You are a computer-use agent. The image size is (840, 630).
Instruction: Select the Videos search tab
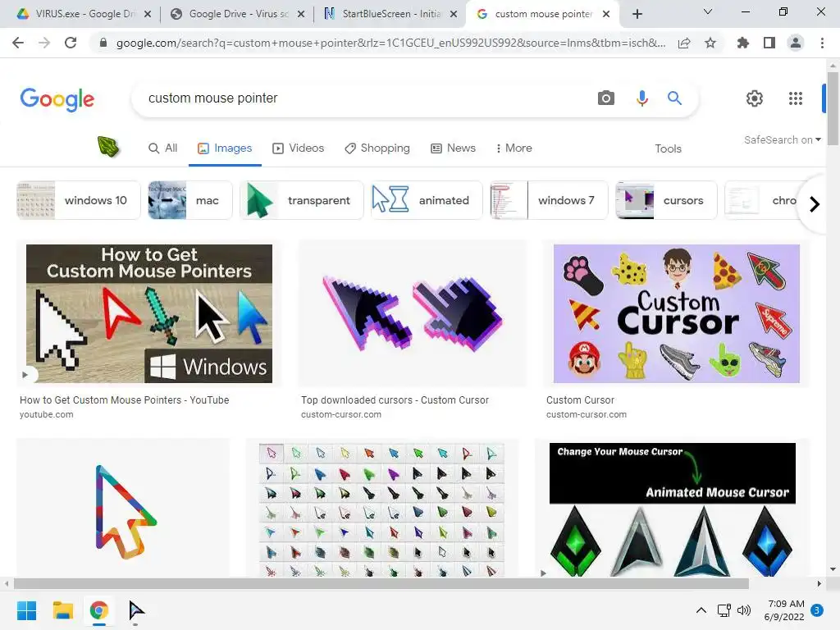click(299, 148)
